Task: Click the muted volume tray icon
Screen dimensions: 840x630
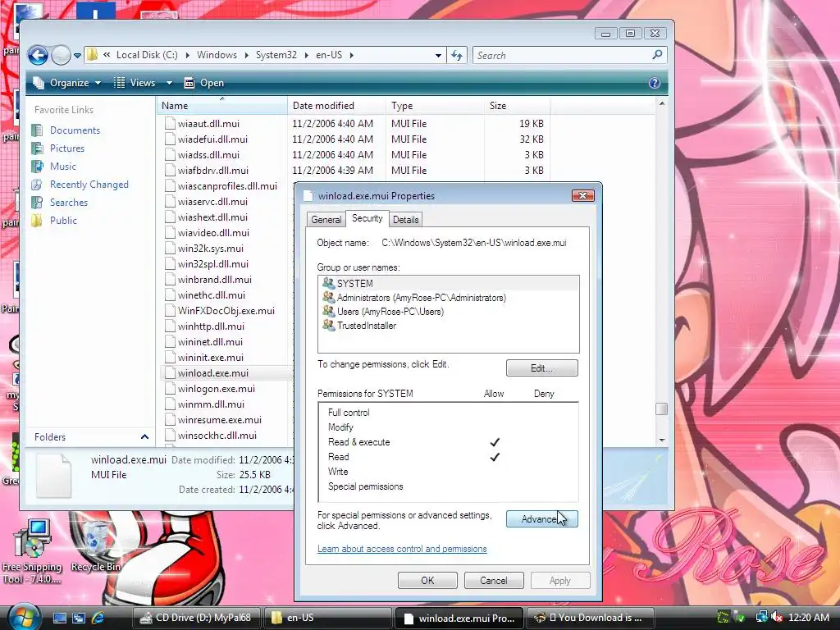Action: click(x=777, y=618)
